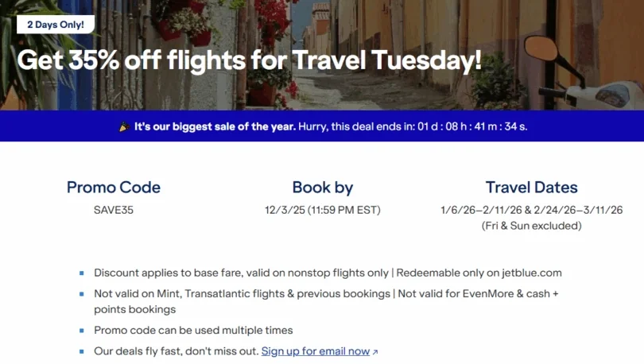Screen dimensions: 644x364
Task: Click the bold "It's our biggest sale" text
Action: click(x=214, y=126)
